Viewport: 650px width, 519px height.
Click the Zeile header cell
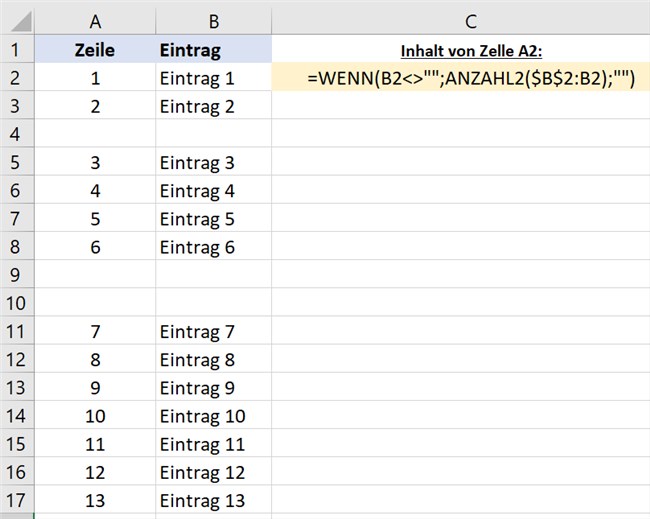95,49
